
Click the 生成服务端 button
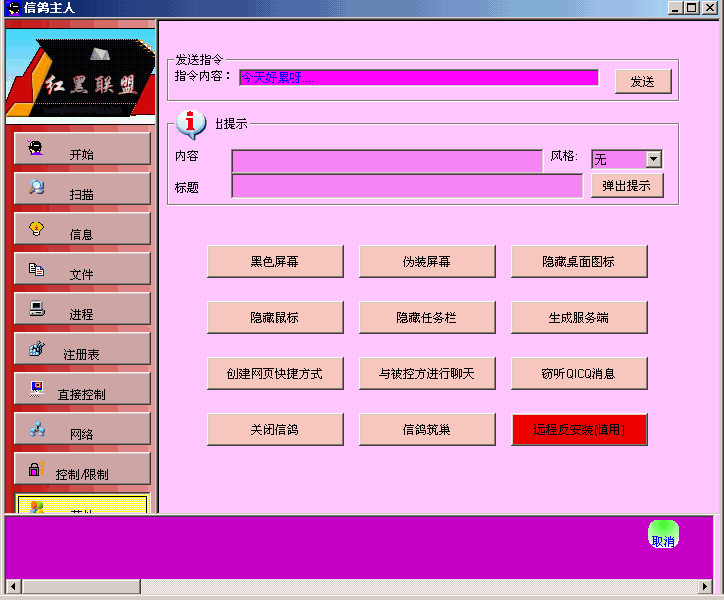[579, 318]
